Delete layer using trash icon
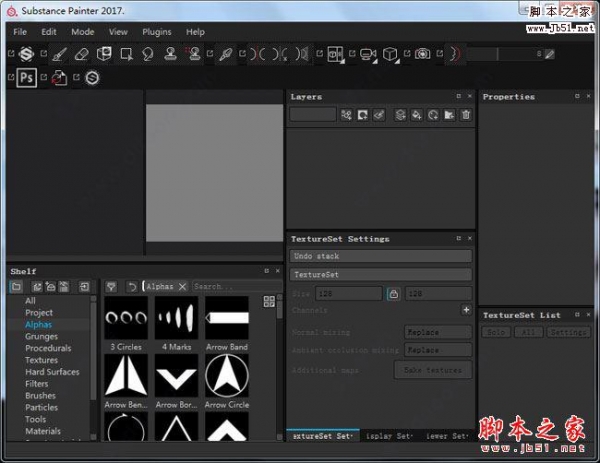Image resolution: width=600 pixels, height=463 pixels. click(466, 115)
